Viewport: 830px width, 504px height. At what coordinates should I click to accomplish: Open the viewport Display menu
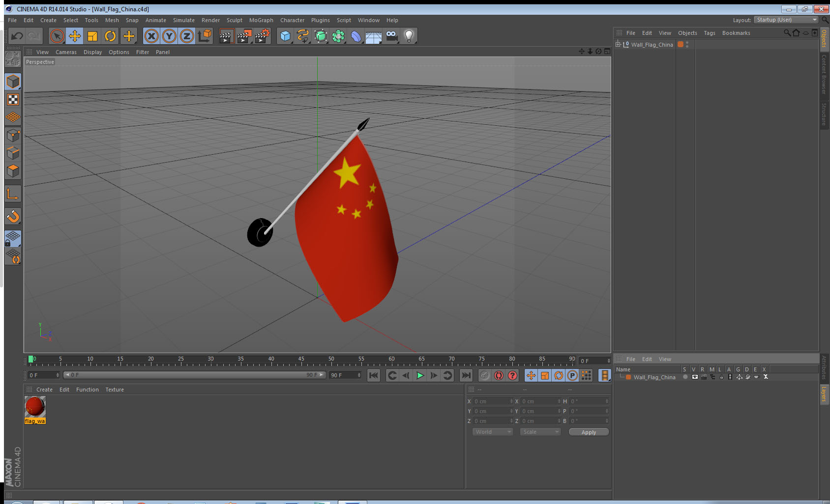click(x=92, y=52)
